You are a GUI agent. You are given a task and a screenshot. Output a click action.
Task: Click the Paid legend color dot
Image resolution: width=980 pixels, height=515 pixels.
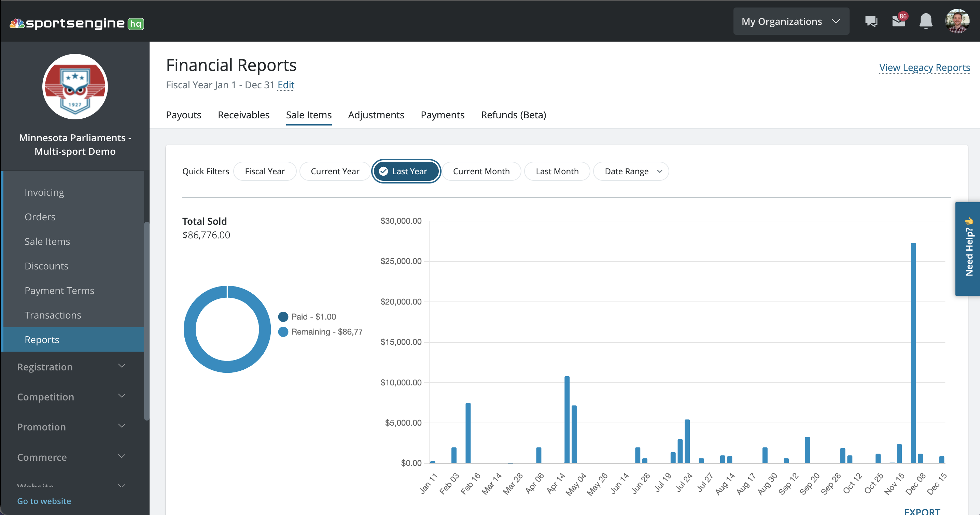click(x=283, y=317)
